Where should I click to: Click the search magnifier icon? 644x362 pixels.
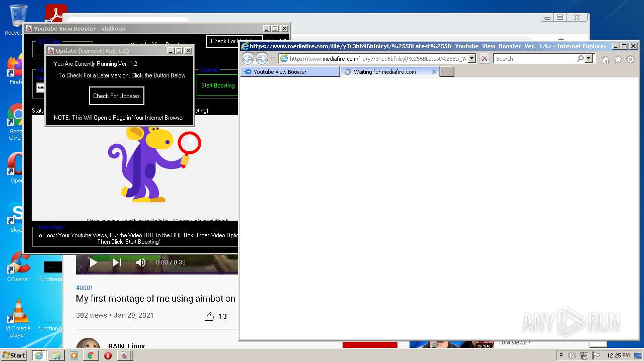(x=580, y=58)
